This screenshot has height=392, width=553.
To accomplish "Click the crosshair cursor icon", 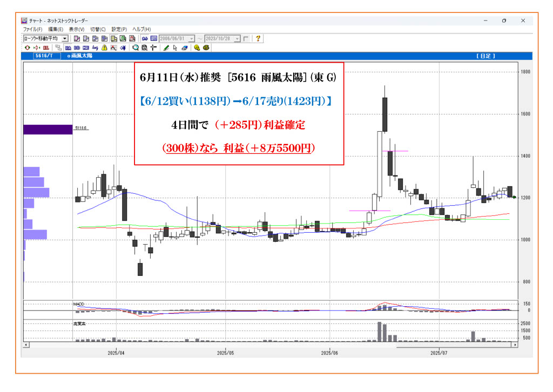I will point(153,48).
